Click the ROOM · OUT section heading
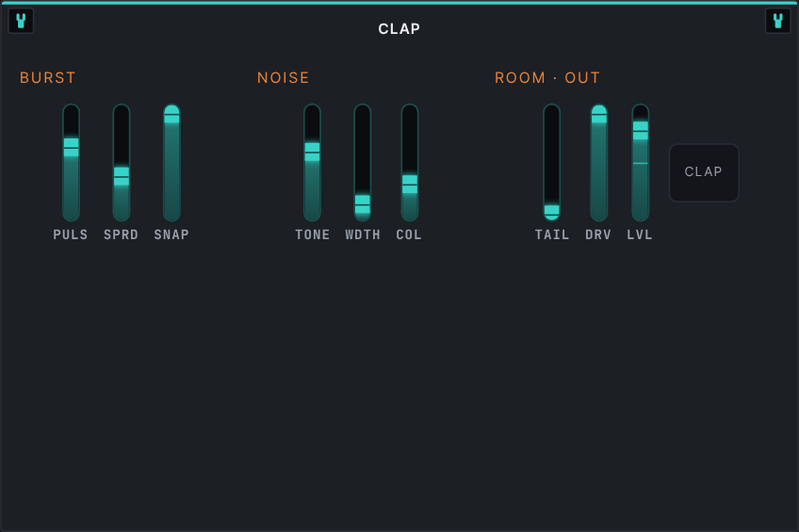The image size is (799, 532). [x=547, y=77]
